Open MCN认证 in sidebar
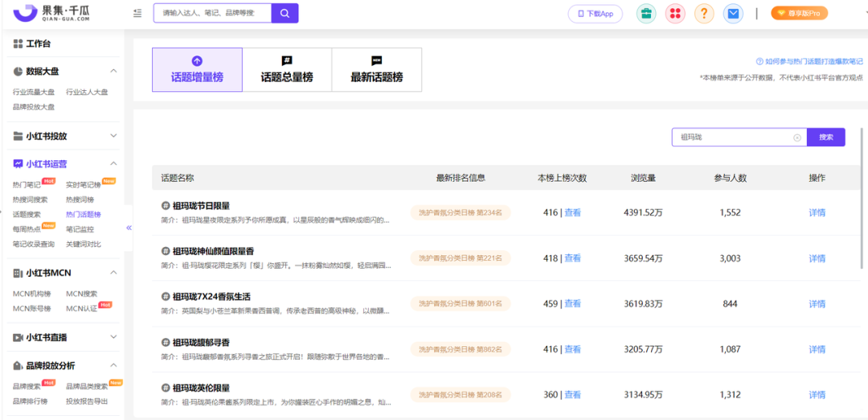Viewport: 868px width, 420px height. (x=81, y=308)
